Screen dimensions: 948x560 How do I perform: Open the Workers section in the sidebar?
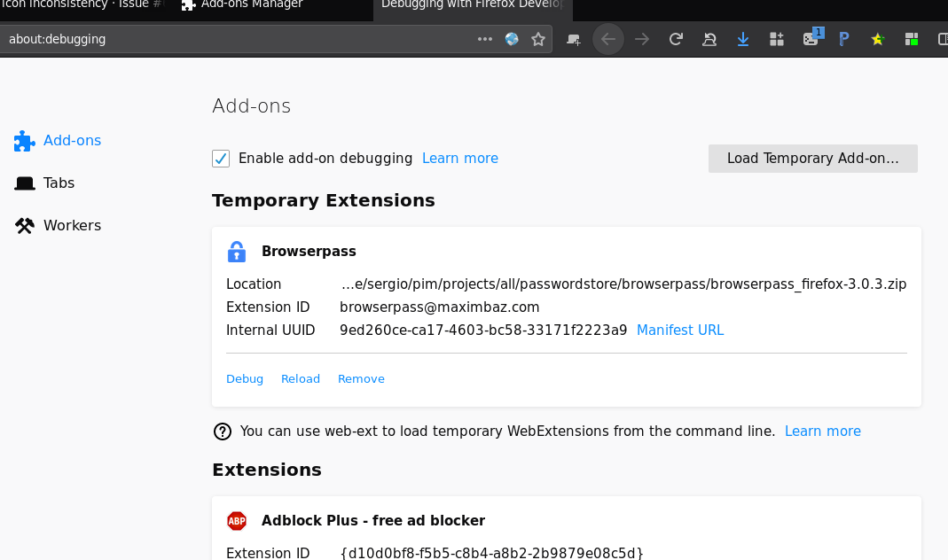(71, 225)
